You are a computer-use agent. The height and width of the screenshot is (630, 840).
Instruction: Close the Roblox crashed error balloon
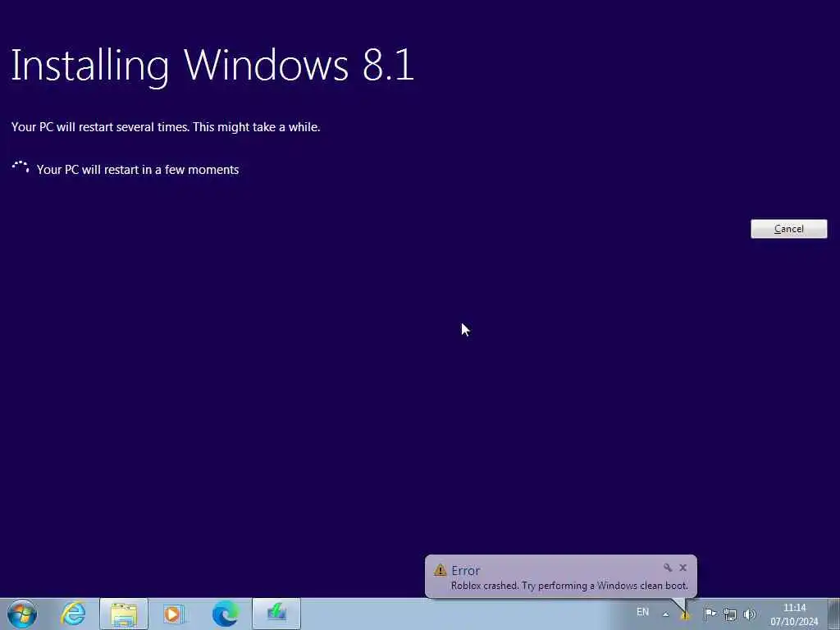tap(683, 568)
